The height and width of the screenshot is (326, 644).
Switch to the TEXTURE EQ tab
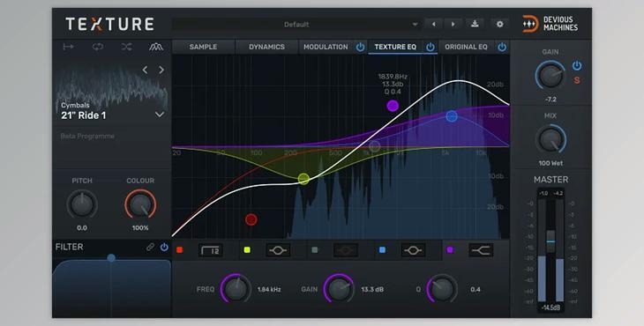pos(395,47)
